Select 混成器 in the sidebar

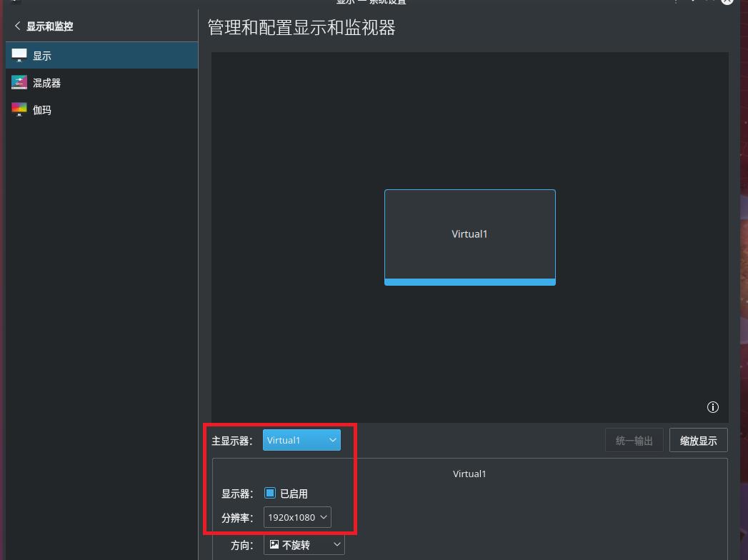point(47,83)
